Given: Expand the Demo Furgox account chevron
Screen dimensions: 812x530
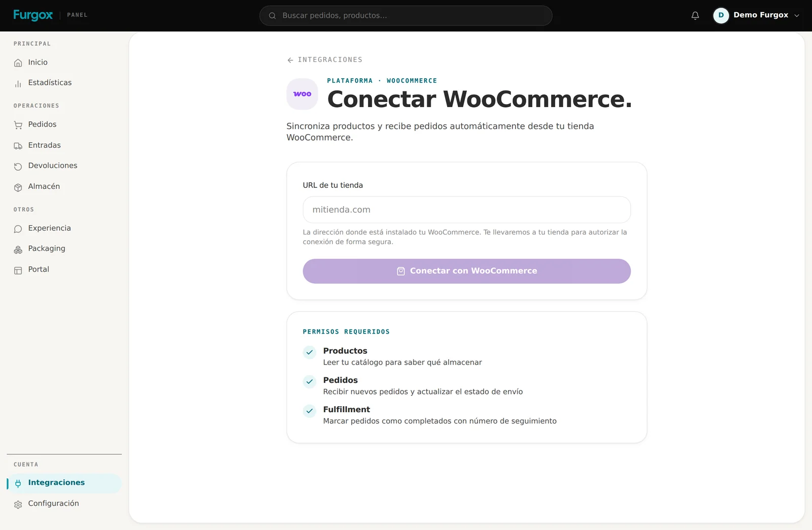Looking at the screenshot, I should click(797, 16).
